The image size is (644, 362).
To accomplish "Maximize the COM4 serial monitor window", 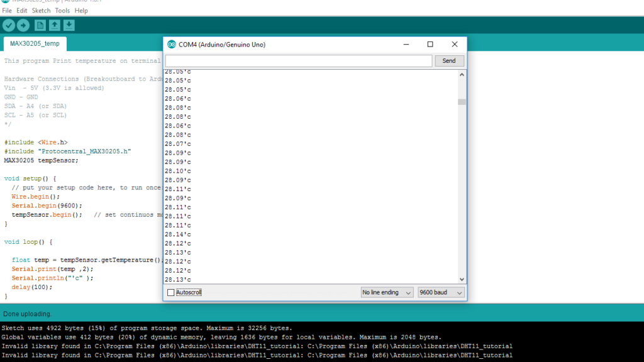I will 430,45.
